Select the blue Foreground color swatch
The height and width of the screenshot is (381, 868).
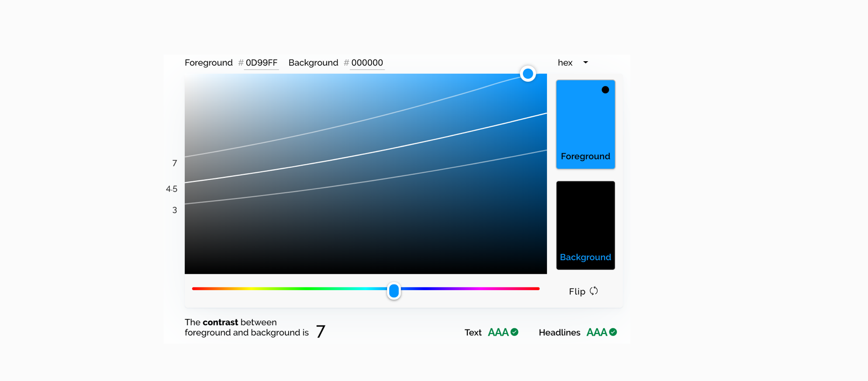pyautogui.click(x=585, y=124)
